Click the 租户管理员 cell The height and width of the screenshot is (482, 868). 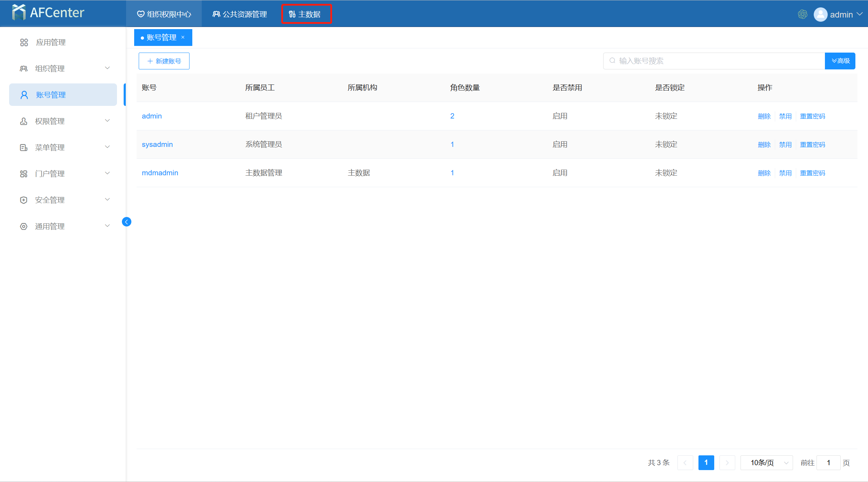(263, 116)
